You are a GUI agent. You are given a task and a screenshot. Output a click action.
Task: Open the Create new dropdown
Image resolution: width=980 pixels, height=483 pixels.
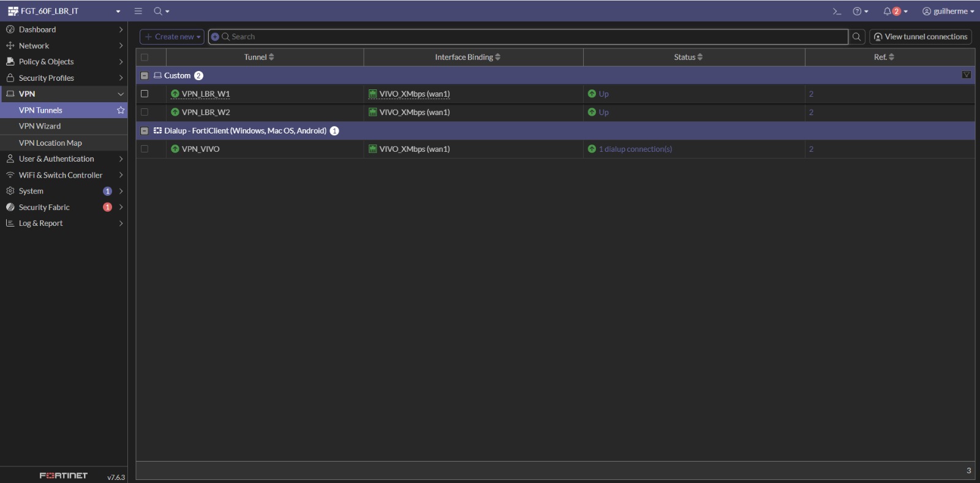(x=172, y=37)
